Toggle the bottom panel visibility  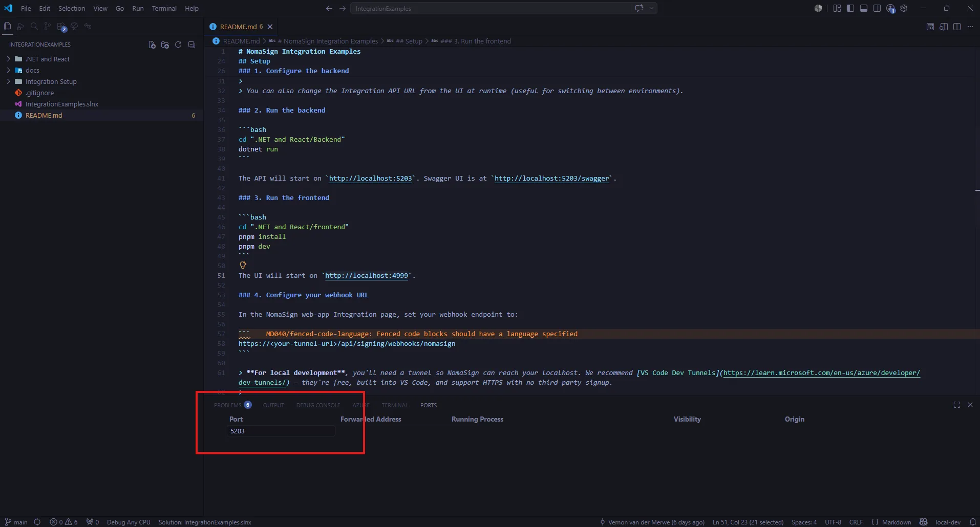(864, 8)
